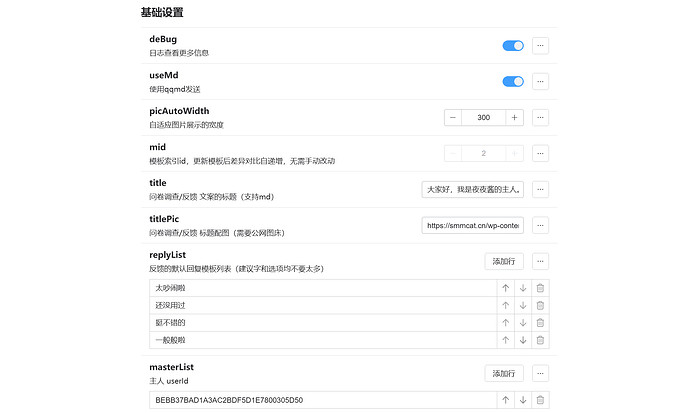Edit the '太吵闹啦' reply text
Image resolution: width=690 pixels, height=413 pixels.
point(323,288)
